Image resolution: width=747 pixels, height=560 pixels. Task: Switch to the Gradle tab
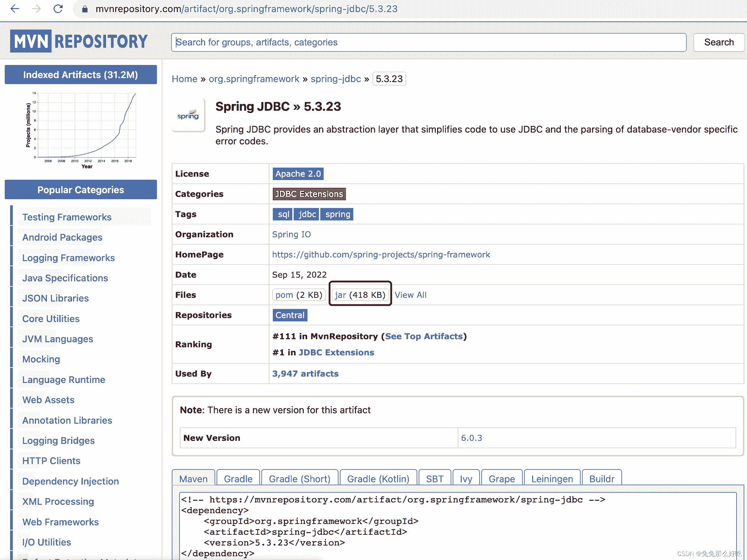238,479
